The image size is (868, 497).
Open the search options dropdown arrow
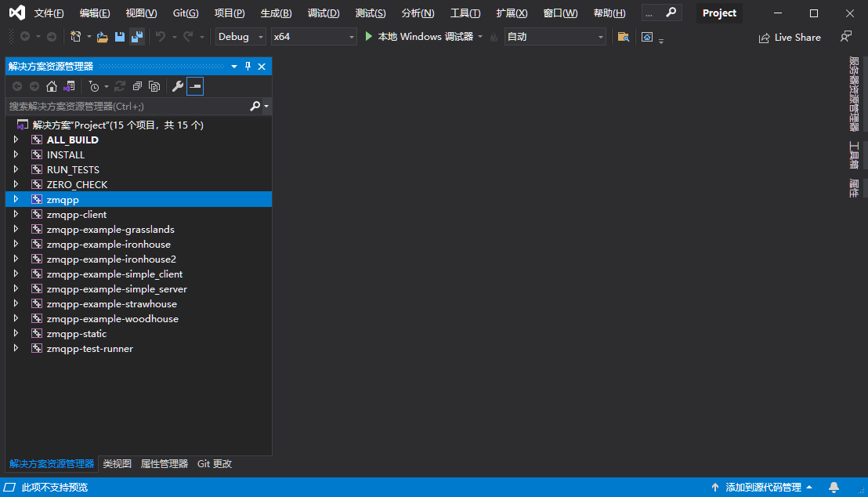pyautogui.click(x=266, y=106)
